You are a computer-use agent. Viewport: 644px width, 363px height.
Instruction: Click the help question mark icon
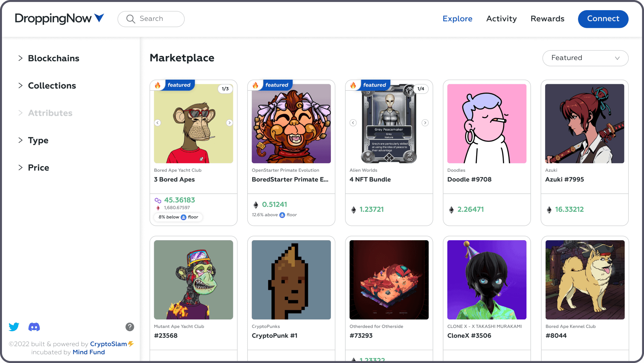[130, 327]
